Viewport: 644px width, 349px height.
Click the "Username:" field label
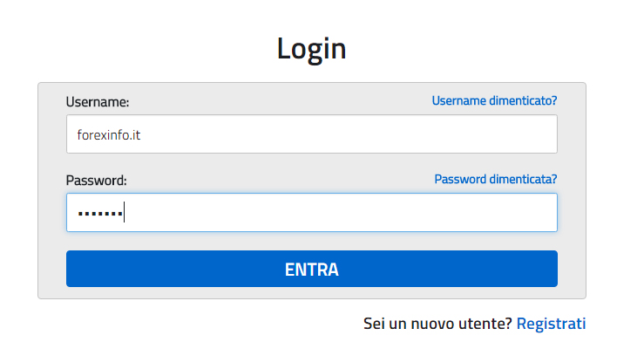point(98,102)
